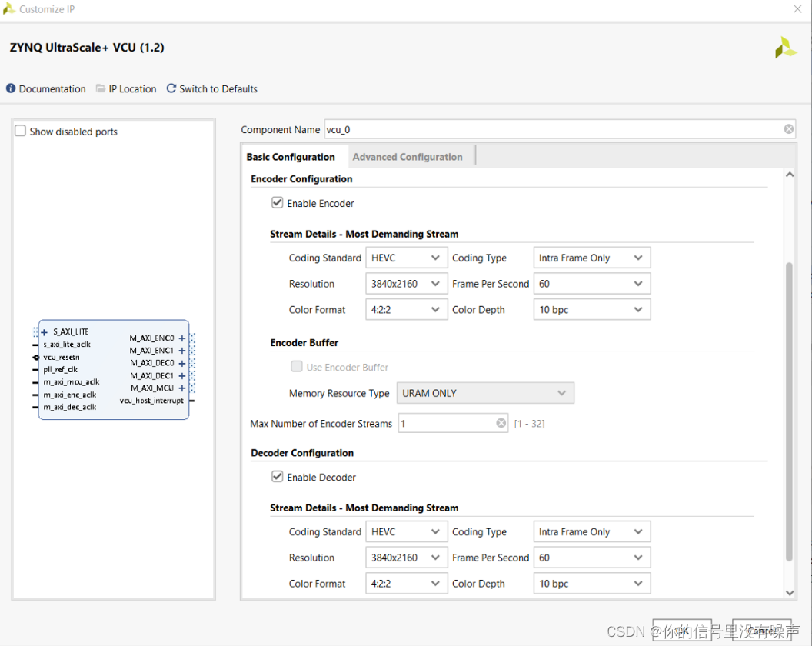Open the Documentation link
This screenshot has height=646, width=812.
coord(52,88)
